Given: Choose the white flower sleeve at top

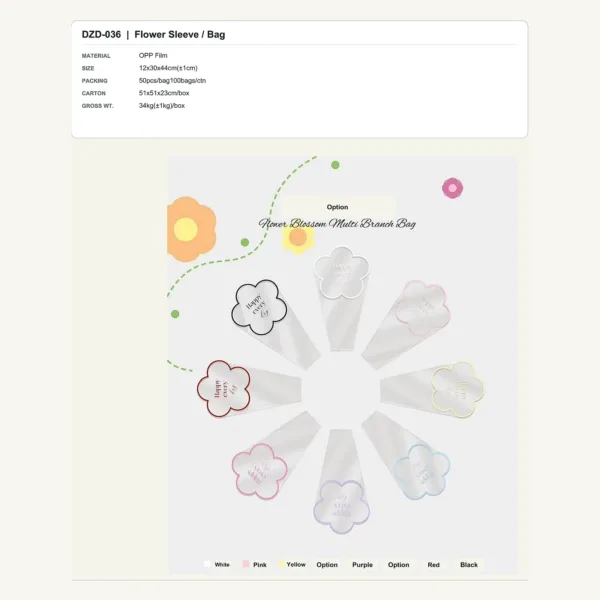Looking at the screenshot, I should (x=341, y=295).
